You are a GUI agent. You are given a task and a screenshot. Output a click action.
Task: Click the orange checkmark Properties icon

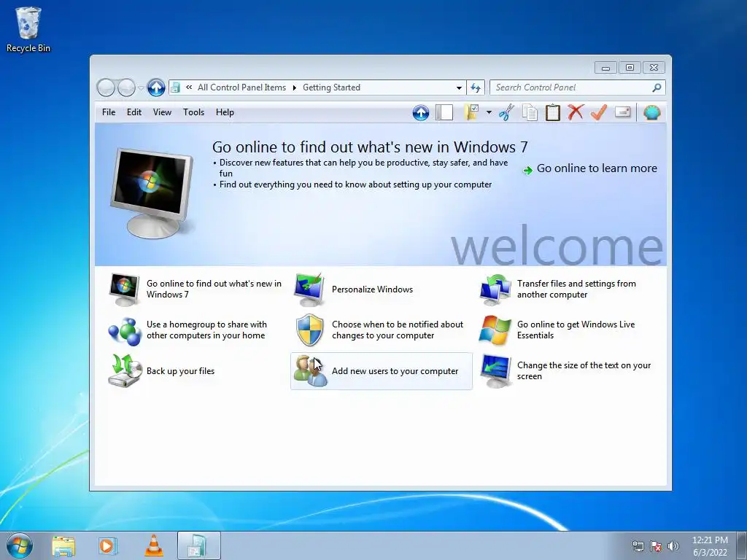coord(599,113)
